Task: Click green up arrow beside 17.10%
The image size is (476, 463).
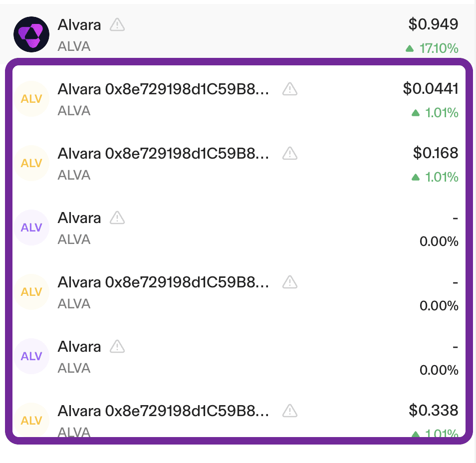Action: tap(410, 49)
